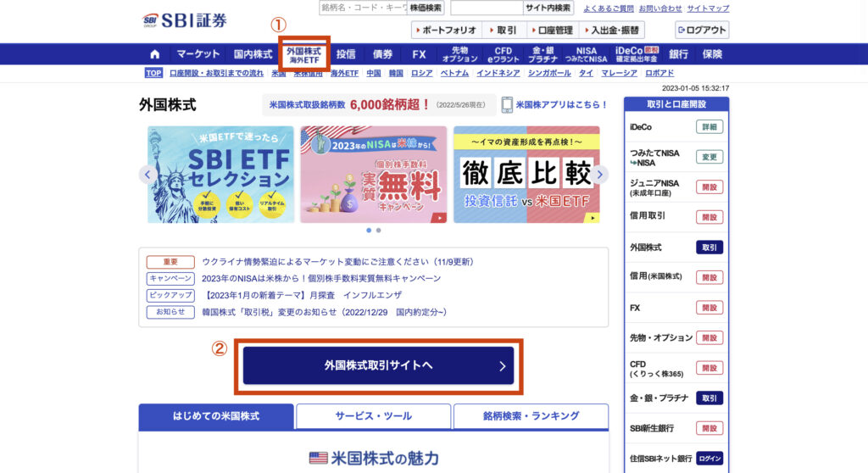The image size is (868, 473).
Task: Click the smartphone app icon
Action: (507, 104)
